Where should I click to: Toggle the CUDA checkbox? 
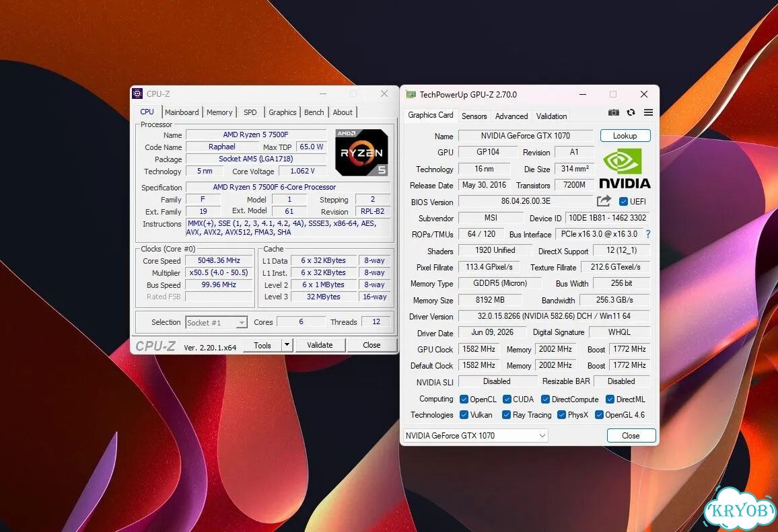coord(507,399)
